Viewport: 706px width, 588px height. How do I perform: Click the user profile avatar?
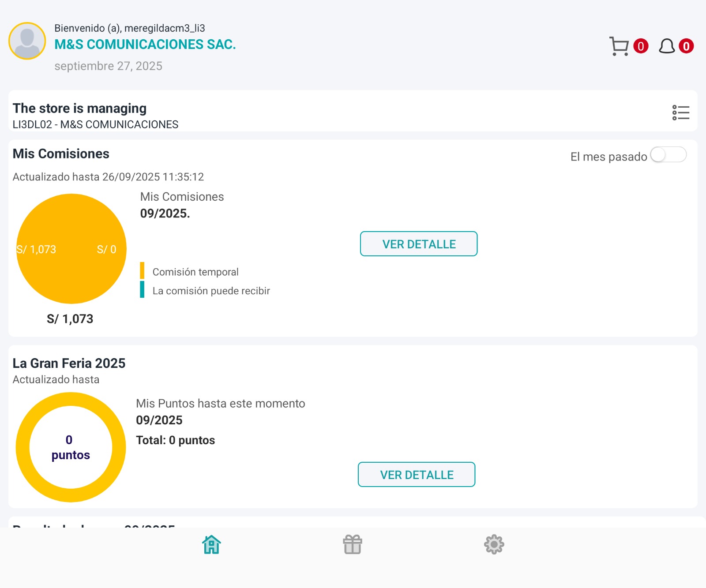[x=27, y=41]
